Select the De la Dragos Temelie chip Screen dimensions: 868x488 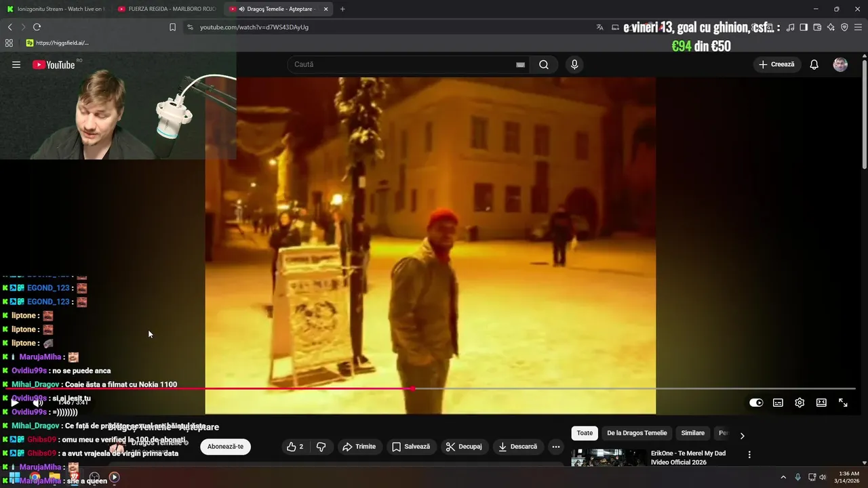click(x=637, y=433)
